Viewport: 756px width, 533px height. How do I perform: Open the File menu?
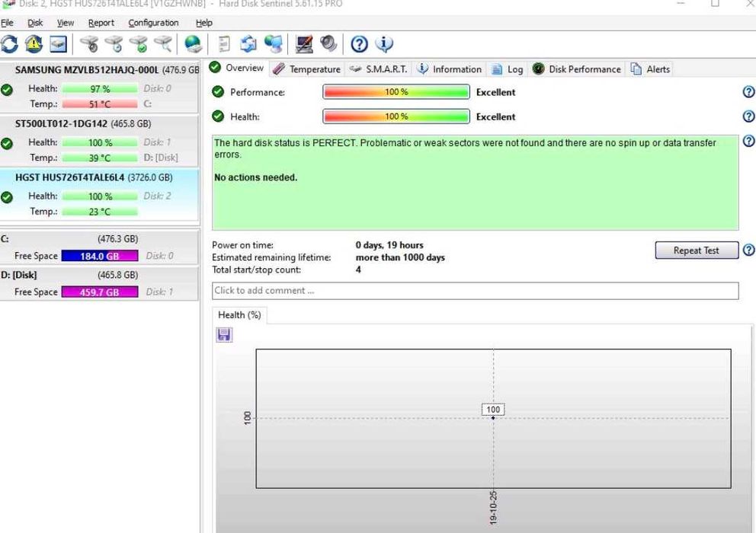click(7, 23)
